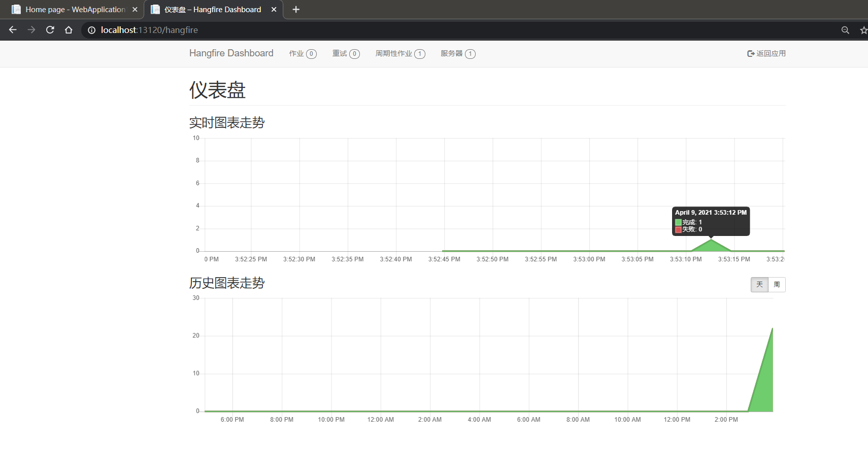Switch history chart to 周 (week) view
The height and width of the screenshot is (475, 868).
[777, 285]
